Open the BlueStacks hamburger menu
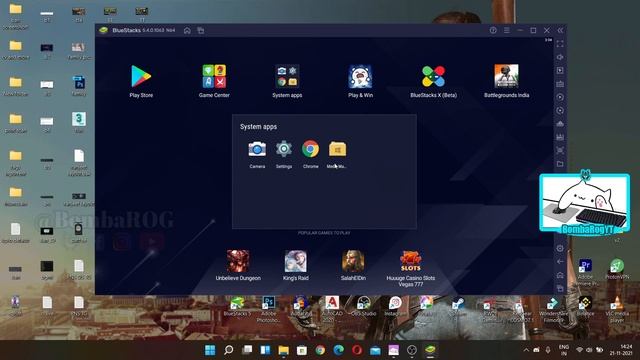The width and height of the screenshot is (640, 360). pyautogui.click(x=507, y=30)
